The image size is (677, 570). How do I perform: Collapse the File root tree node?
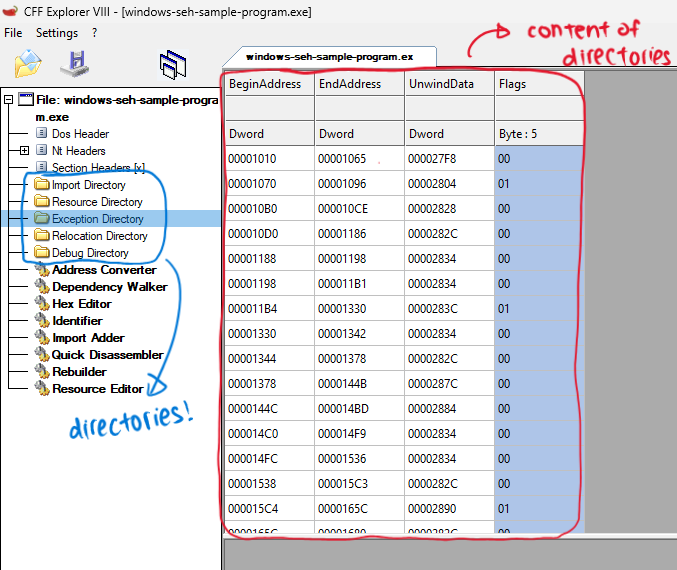coord(9,100)
